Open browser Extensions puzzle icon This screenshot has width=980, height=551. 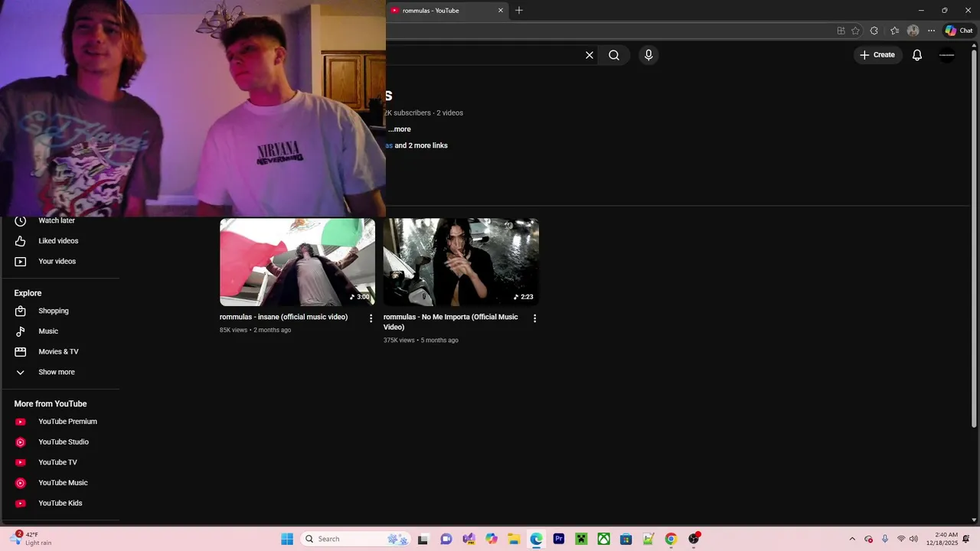click(x=874, y=31)
